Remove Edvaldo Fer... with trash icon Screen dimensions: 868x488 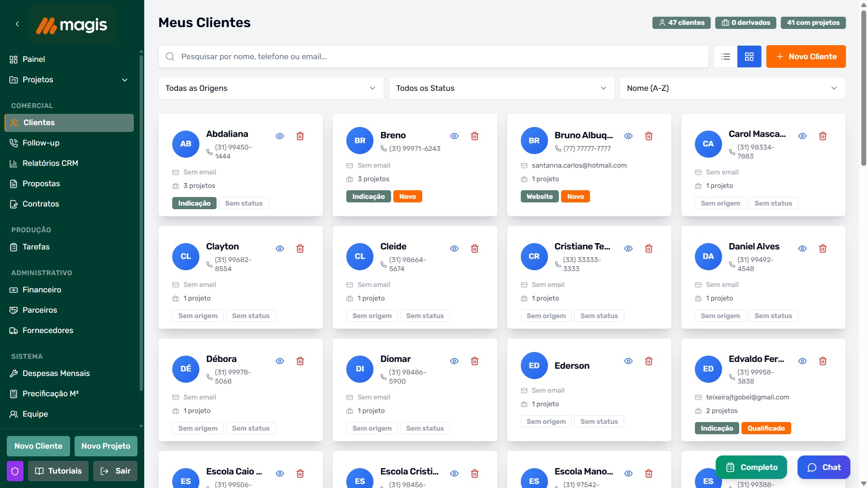[x=823, y=361]
